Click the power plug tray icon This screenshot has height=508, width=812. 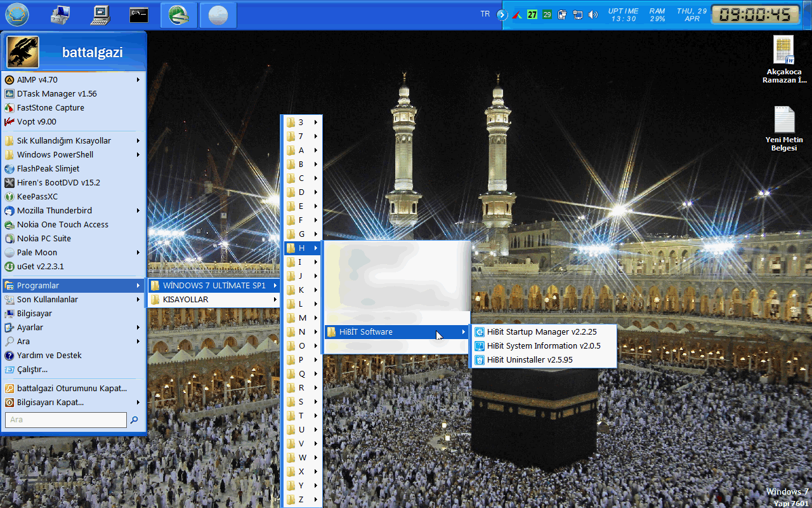pos(562,15)
